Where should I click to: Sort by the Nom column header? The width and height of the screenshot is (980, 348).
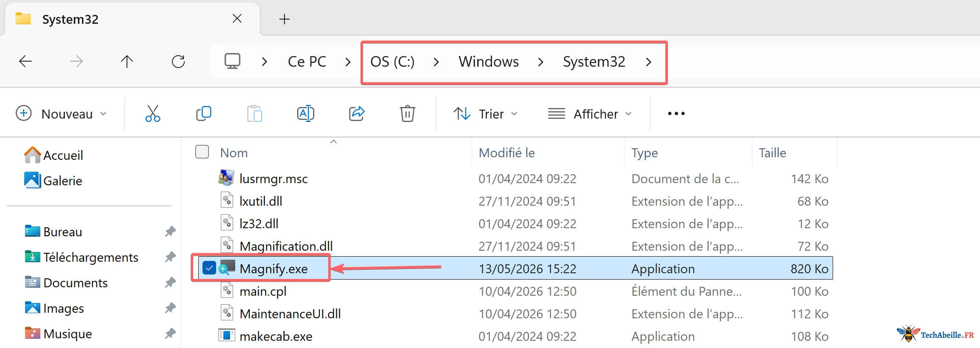(234, 153)
